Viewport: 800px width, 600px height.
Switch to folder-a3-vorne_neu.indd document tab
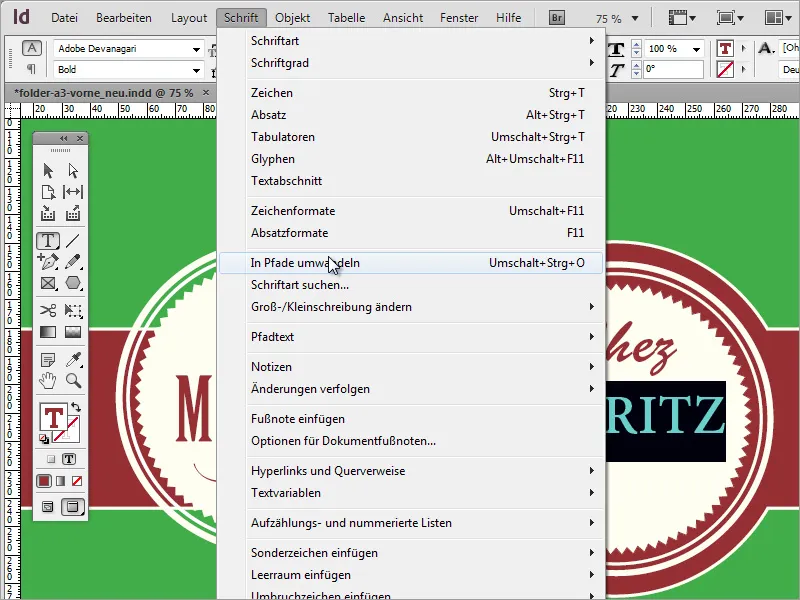104,93
